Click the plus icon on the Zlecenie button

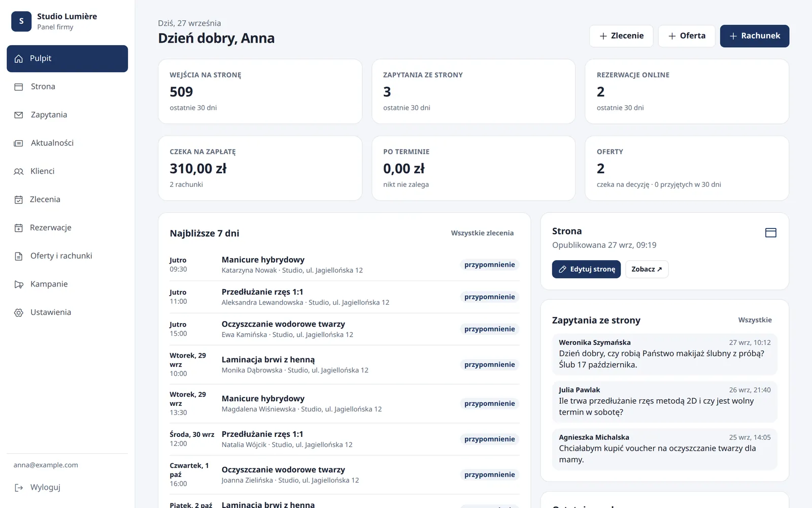click(x=603, y=36)
